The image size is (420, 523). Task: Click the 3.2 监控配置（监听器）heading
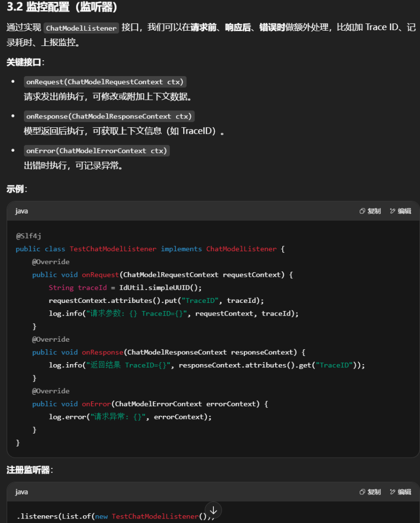click(x=62, y=9)
